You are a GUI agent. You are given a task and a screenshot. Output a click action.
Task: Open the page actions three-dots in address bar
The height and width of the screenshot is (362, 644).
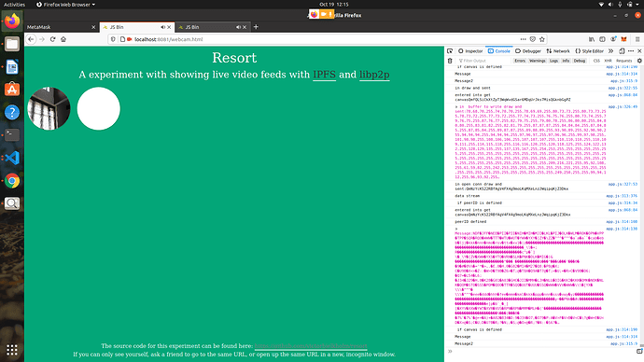(x=523, y=39)
